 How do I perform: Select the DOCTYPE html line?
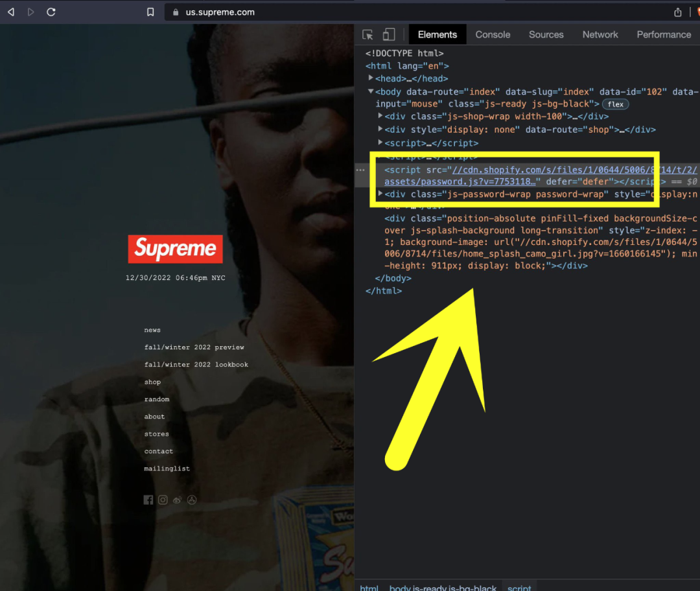pos(404,53)
